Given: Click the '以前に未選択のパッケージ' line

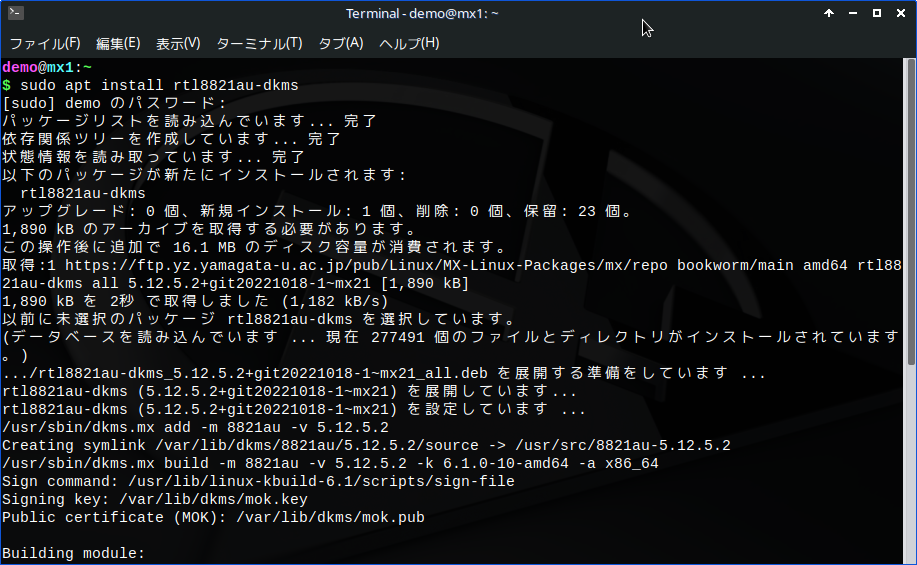Looking at the screenshot, I should [x=259, y=319].
